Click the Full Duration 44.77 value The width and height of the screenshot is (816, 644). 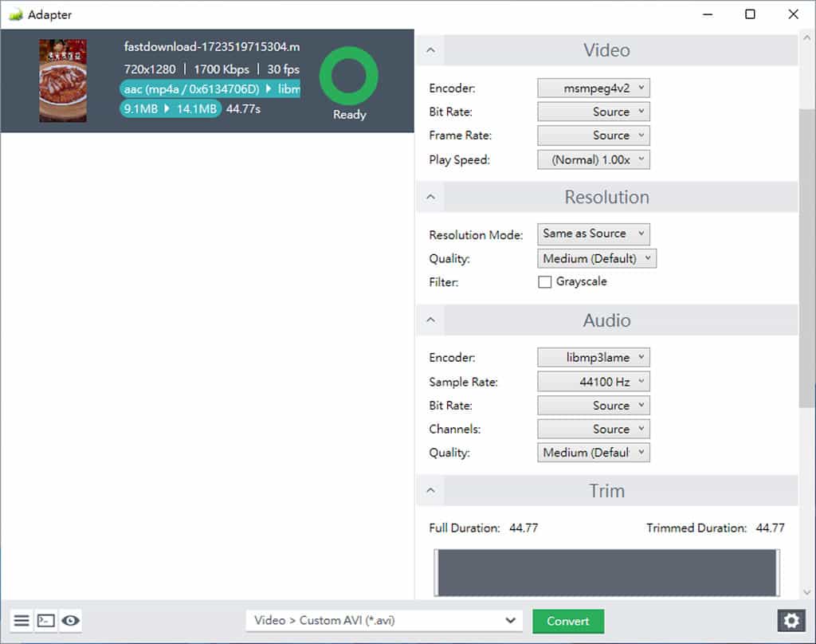pos(524,528)
